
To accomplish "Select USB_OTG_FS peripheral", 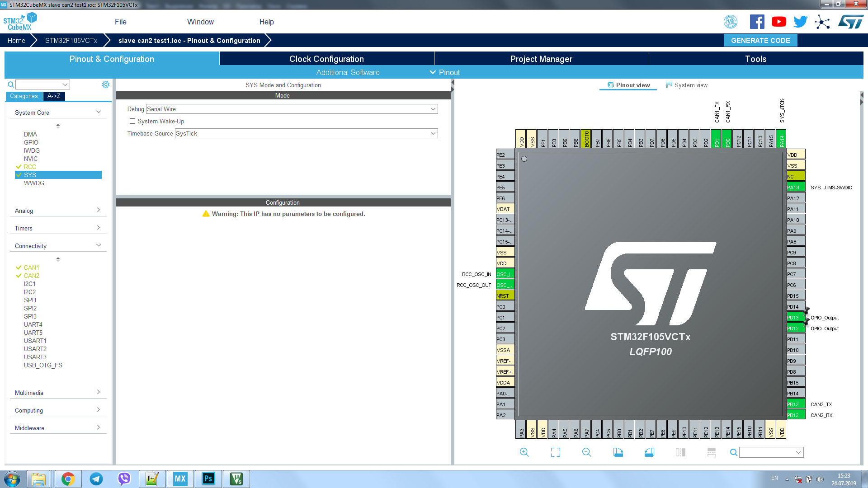I will (x=43, y=365).
